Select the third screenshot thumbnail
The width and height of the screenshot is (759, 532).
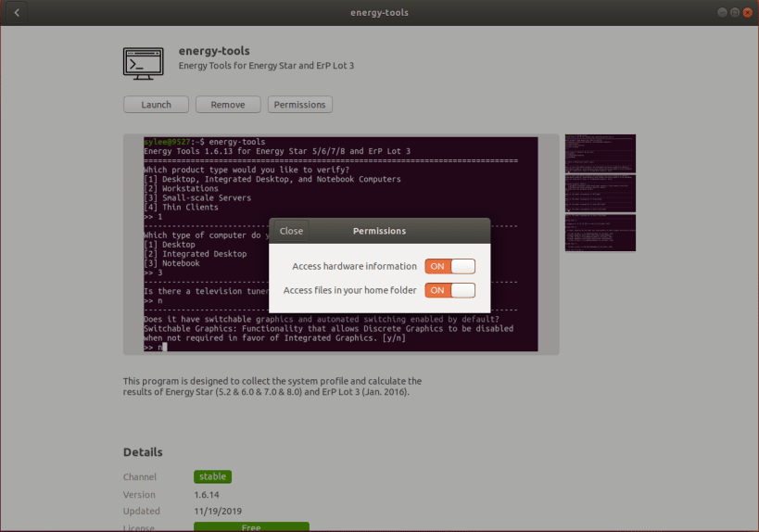point(601,233)
